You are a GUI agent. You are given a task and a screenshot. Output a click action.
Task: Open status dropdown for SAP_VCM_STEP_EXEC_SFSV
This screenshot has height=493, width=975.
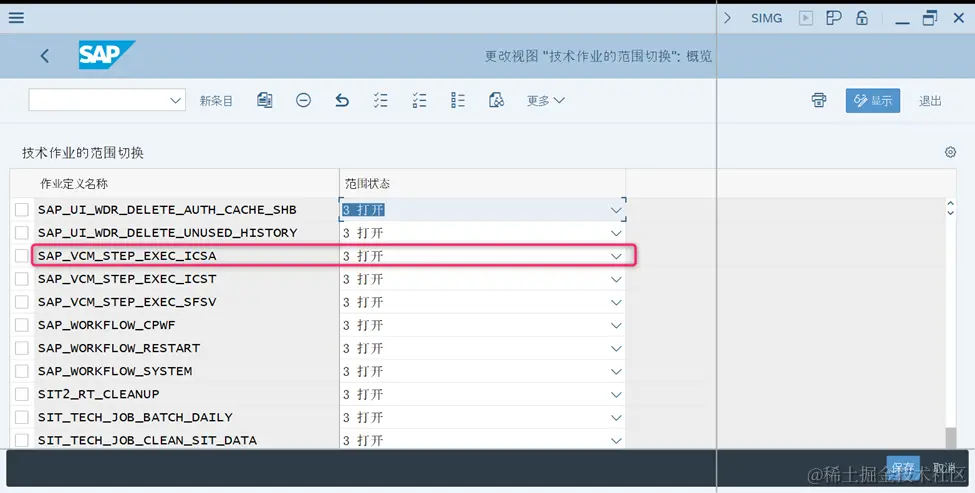pos(616,302)
